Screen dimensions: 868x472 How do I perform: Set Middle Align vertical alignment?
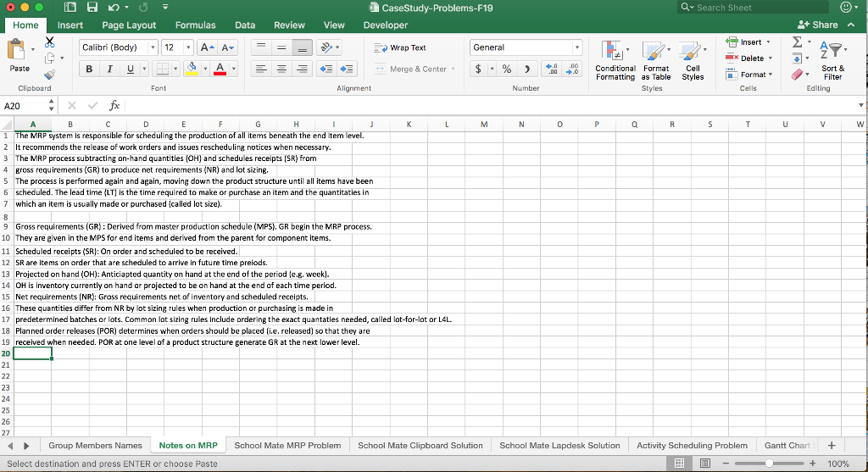[x=281, y=47]
